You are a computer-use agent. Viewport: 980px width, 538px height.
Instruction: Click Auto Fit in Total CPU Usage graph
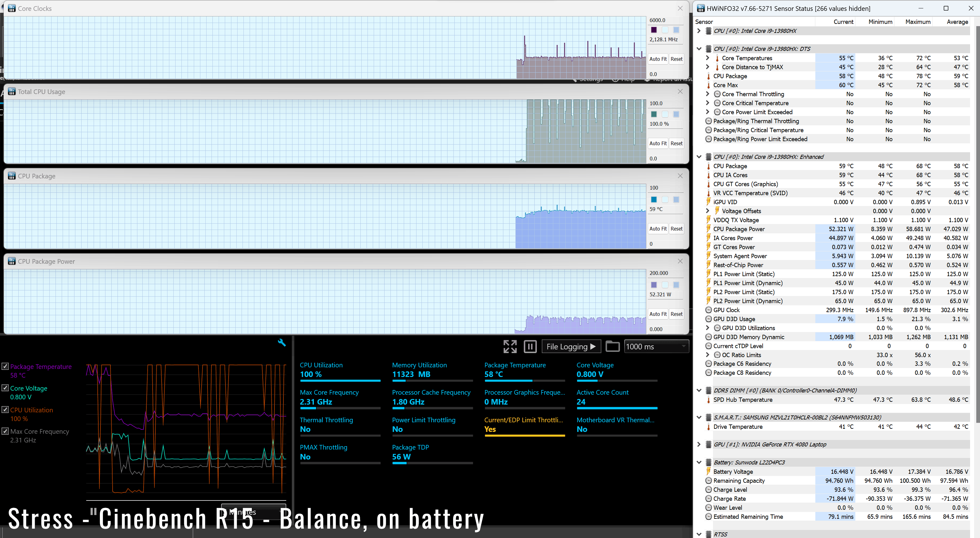657,143
